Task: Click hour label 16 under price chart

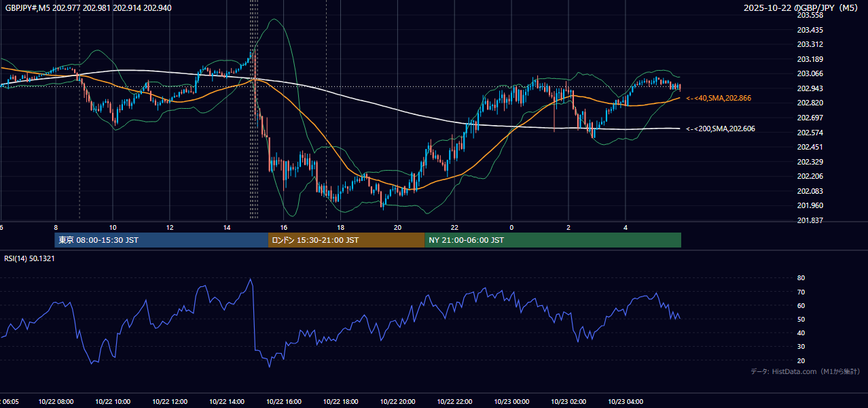Action: (x=284, y=227)
